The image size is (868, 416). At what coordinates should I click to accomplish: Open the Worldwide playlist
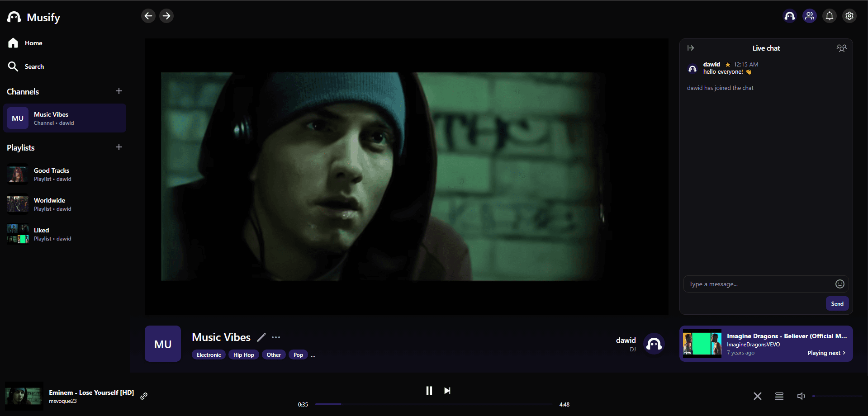65,204
